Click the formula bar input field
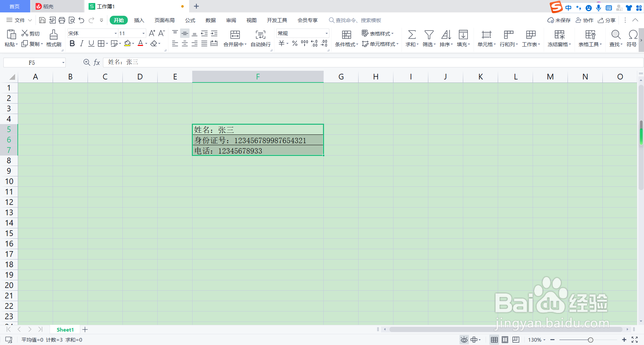 click(x=373, y=62)
